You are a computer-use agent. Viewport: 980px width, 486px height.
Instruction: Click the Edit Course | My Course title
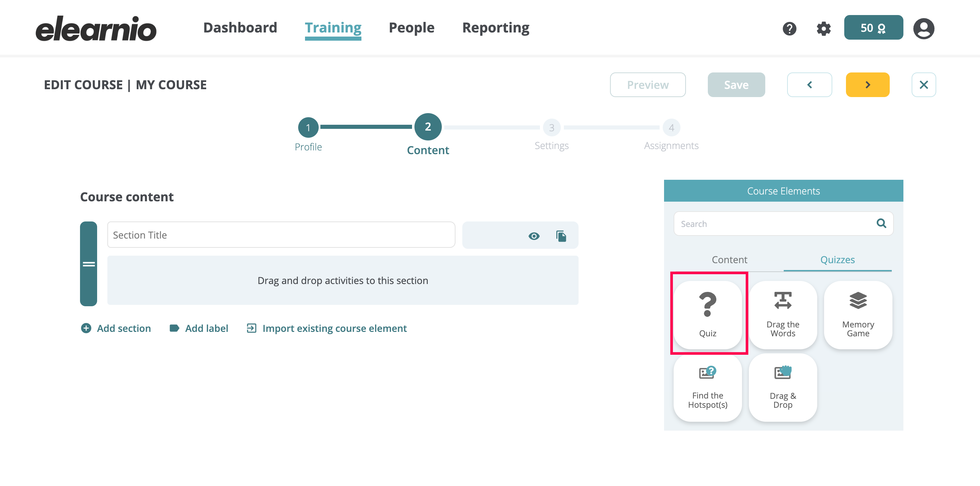tap(125, 85)
